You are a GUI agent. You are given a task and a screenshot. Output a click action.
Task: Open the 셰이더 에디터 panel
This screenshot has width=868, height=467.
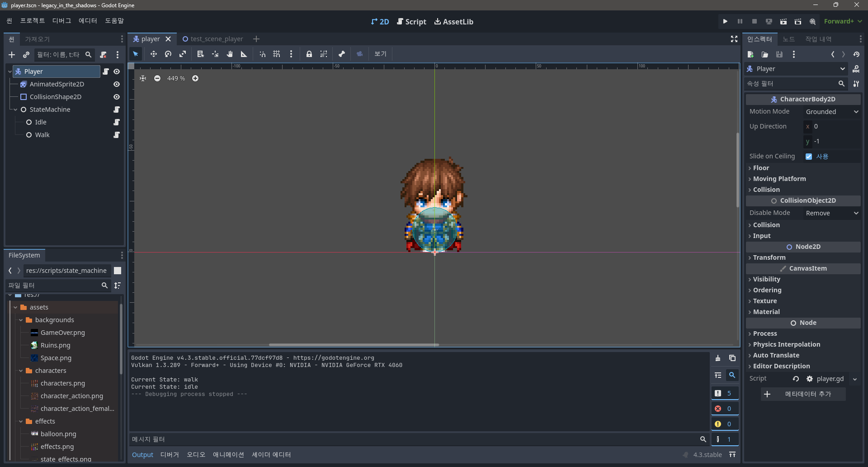coord(271,455)
